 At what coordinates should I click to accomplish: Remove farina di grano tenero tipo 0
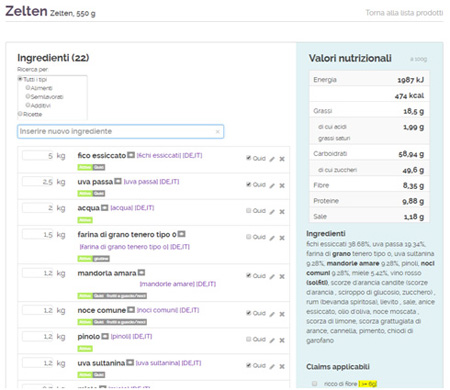(282, 238)
